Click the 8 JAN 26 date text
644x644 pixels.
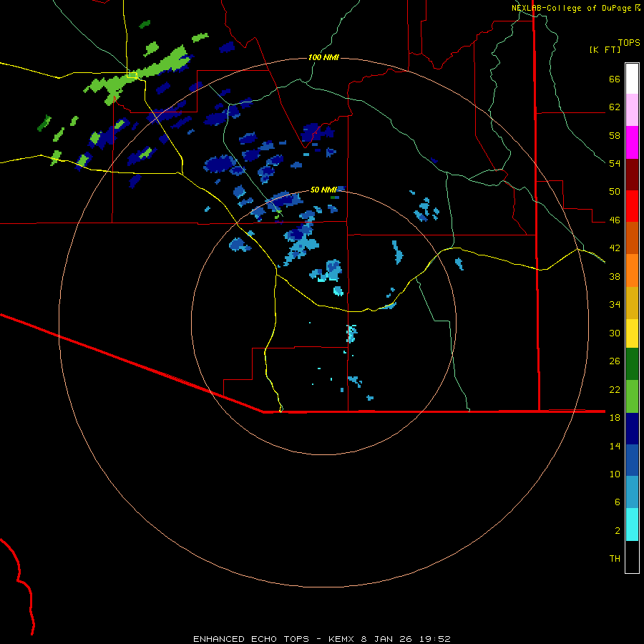(x=387, y=639)
